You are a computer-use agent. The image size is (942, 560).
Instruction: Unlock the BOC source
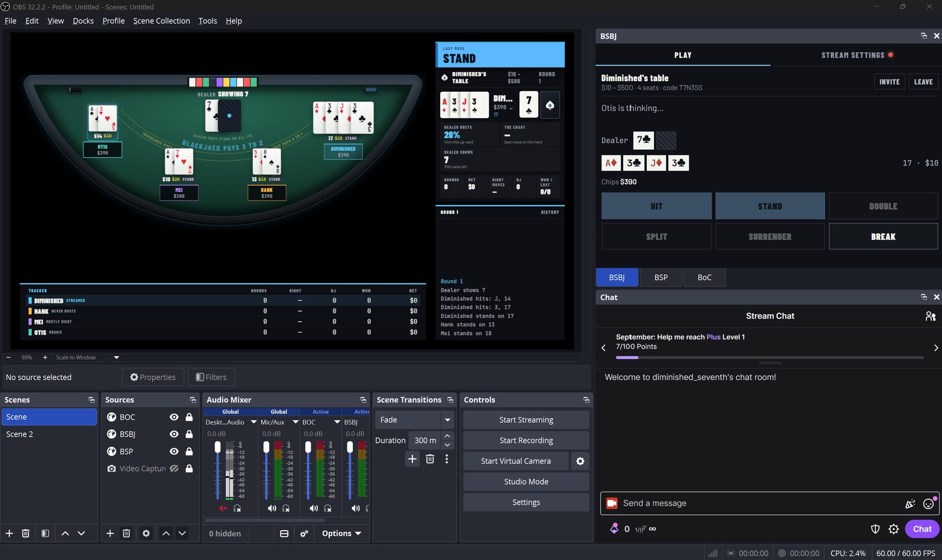click(x=189, y=417)
